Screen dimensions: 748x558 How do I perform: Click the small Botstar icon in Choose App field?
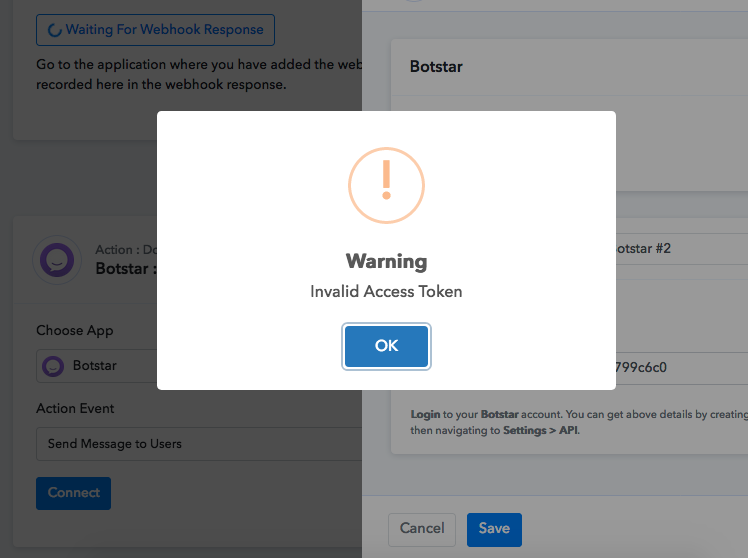[53, 366]
